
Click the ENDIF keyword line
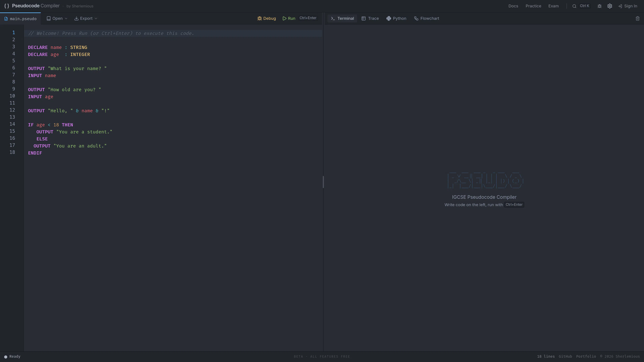click(x=35, y=153)
